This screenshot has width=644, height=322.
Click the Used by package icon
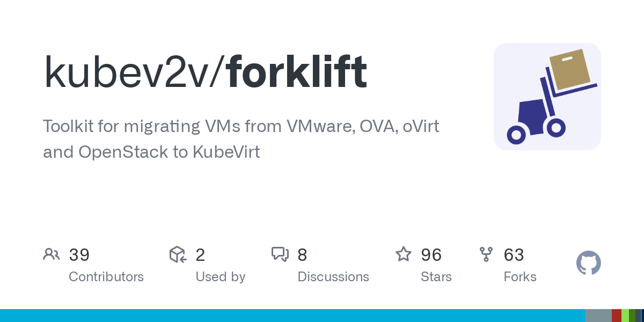pos(178,254)
